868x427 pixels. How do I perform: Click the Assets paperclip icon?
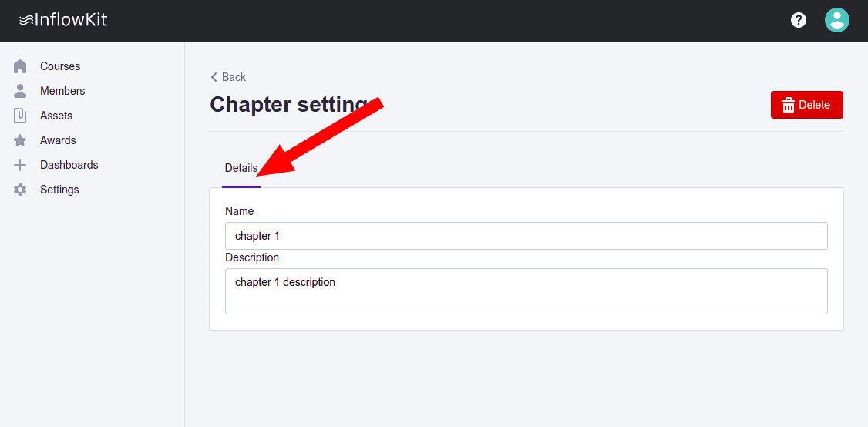coord(20,116)
